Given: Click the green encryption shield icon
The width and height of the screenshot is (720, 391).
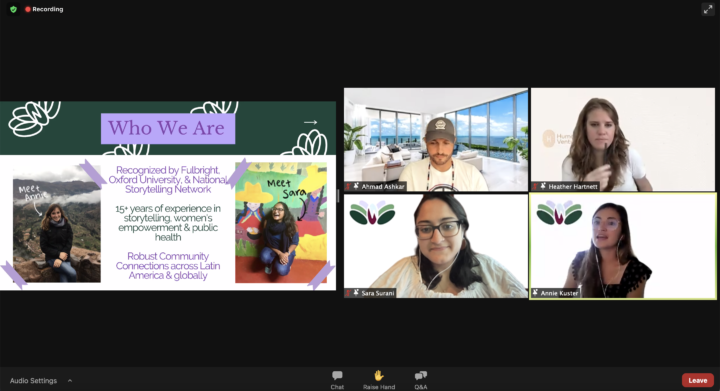Looking at the screenshot, I should [13, 9].
